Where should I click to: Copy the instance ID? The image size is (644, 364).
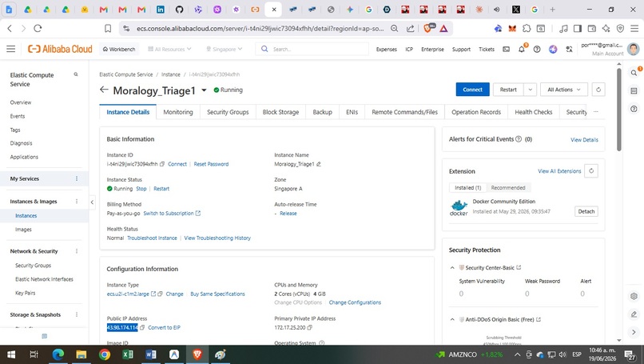point(162,164)
